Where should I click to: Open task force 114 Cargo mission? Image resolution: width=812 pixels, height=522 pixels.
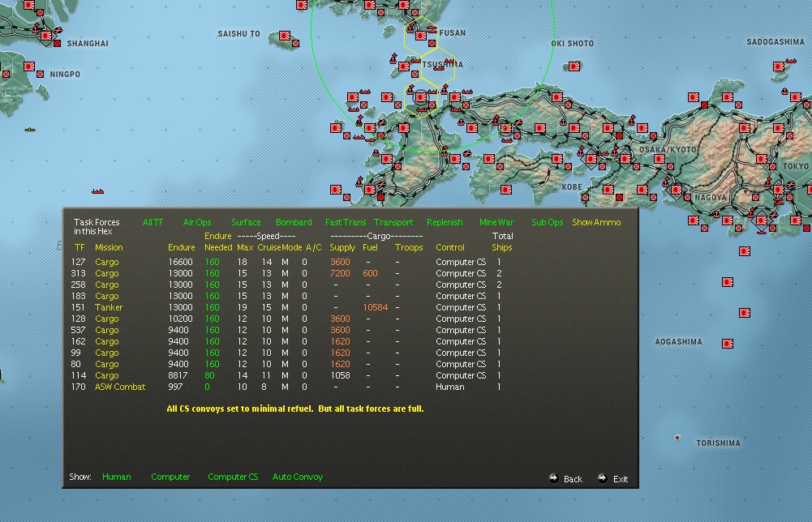pyautogui.click(x=107, y=375)
